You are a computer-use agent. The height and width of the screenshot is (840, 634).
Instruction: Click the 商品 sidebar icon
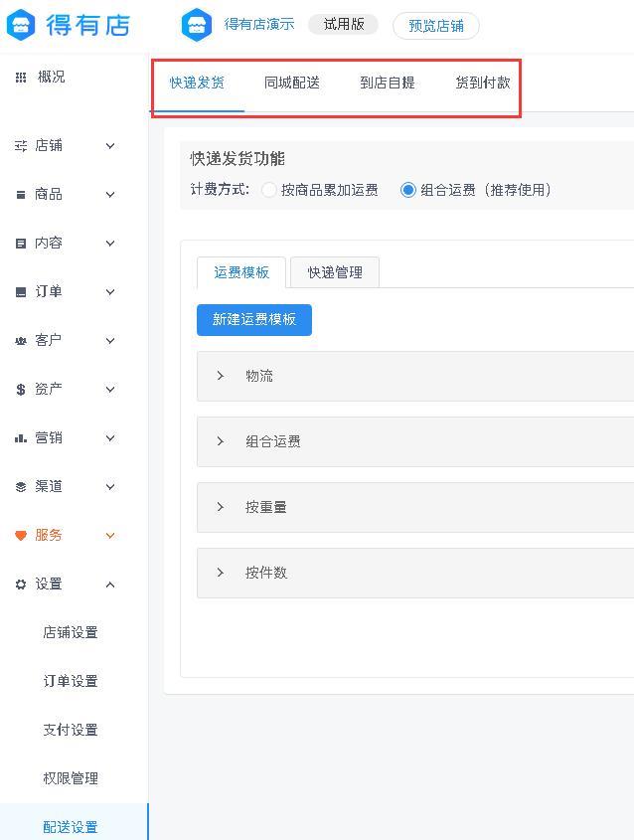pos(21,195)
